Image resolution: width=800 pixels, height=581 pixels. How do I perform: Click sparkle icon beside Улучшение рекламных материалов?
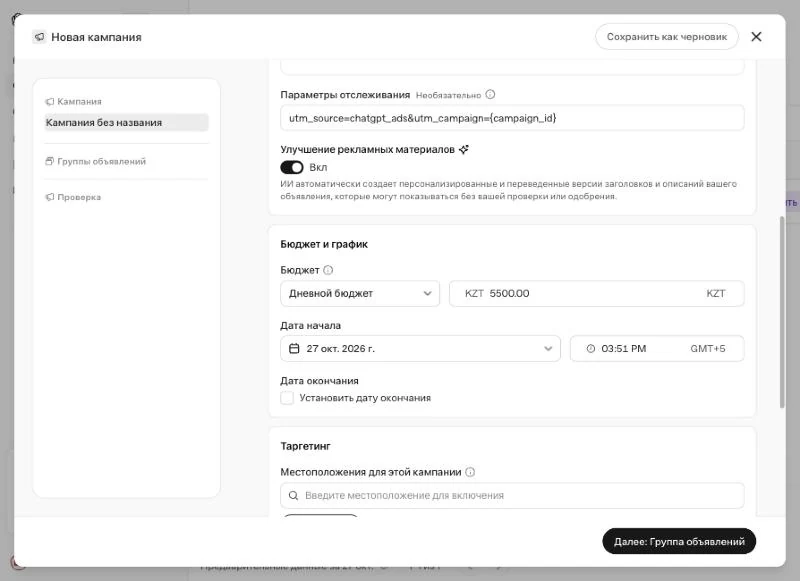tap(464, 149)
